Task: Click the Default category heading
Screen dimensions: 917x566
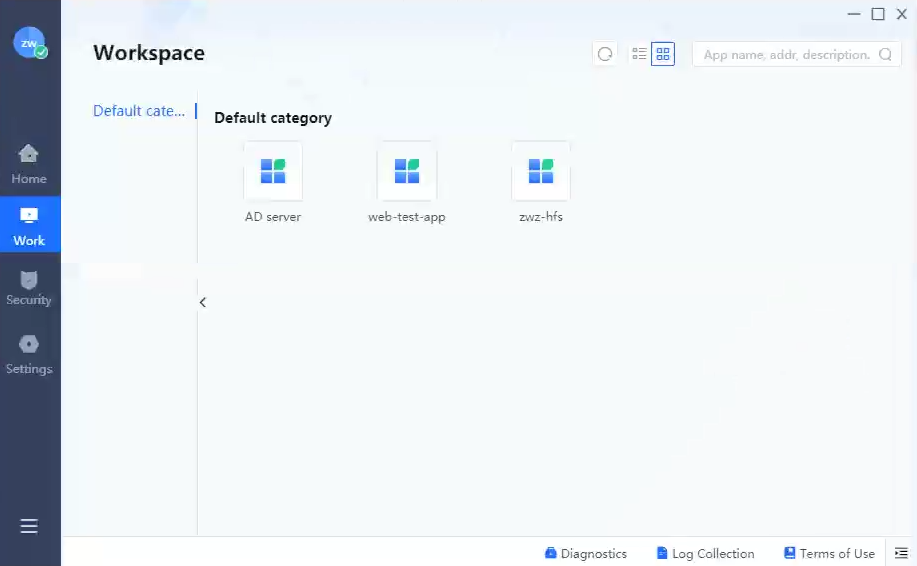Action: tap(273, 118)
